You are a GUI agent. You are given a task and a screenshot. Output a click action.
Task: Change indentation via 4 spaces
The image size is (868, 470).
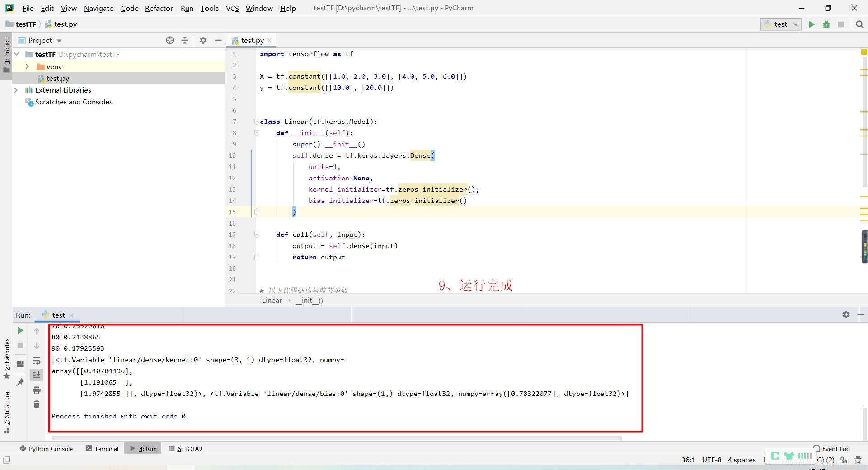pyautogui.click(x=741, y=460)
